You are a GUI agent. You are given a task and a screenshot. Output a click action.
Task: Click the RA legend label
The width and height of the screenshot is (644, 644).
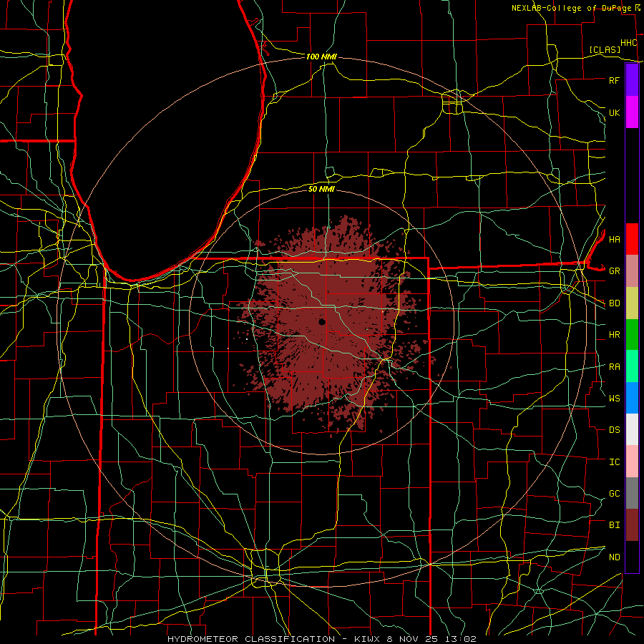pyautogui.click(x=614, y=367)
